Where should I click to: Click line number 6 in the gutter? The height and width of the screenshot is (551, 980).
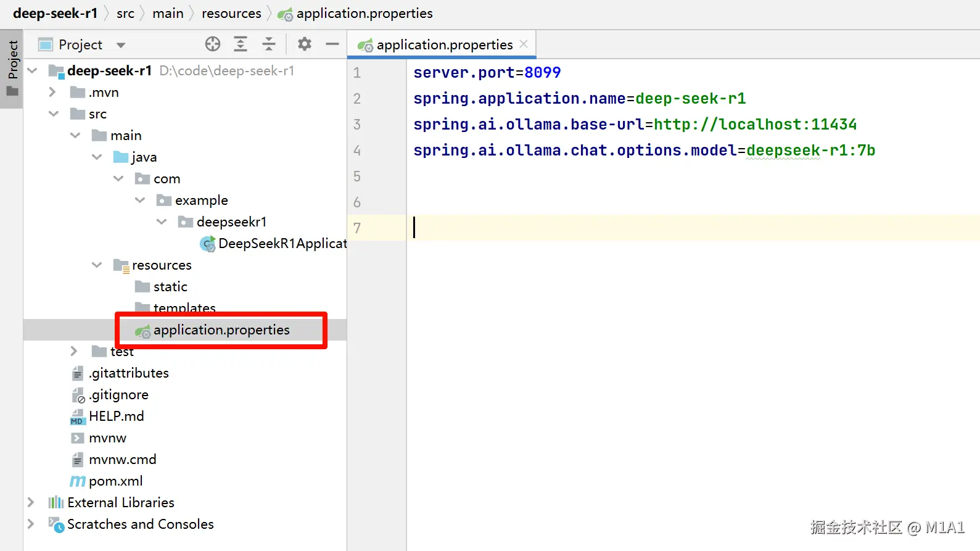357,202
